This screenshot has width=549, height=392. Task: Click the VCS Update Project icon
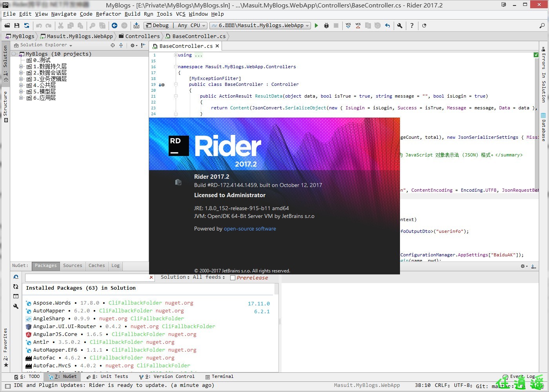click(x=348, y=25)
